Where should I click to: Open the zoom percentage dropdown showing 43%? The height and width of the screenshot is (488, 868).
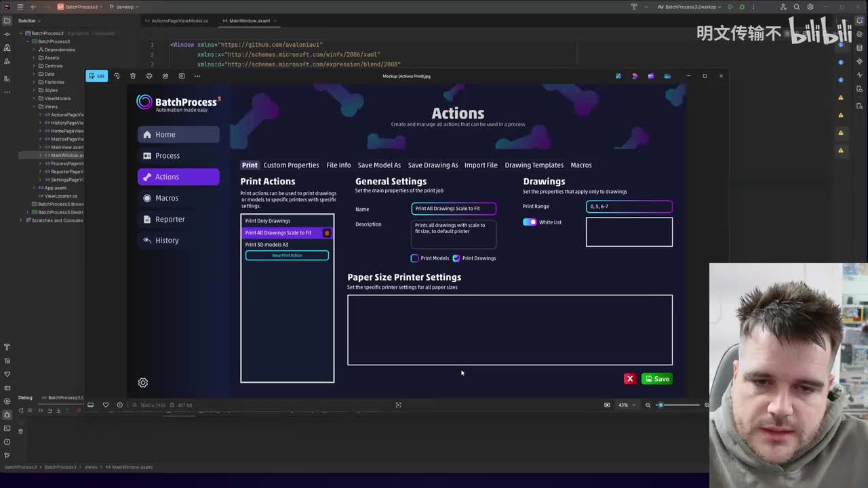tap(627, 405)
